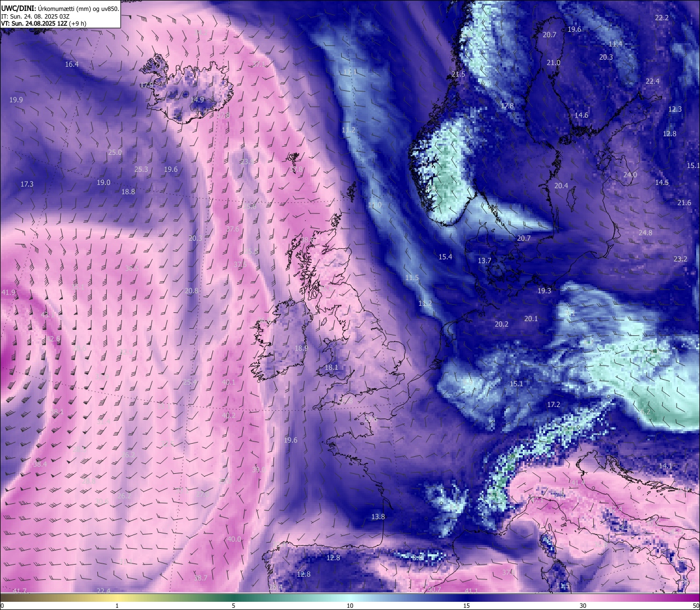Select the 24.0 value label
Screen dimensions: 700x610
click(x=630, y=175)
